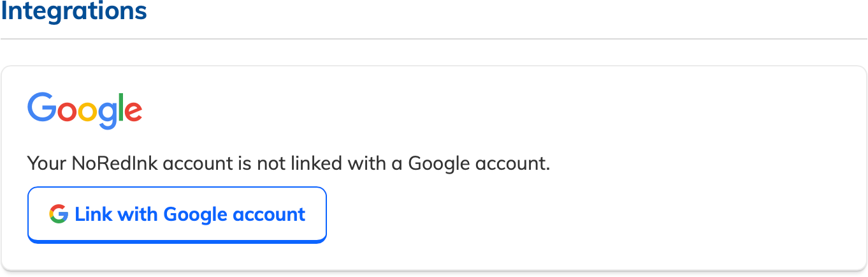The width and height of the screenshot is (868, 277).
Task: Click the word 'account' after NoRedInk
Action: pyautogui.click(x=198, y=164)
